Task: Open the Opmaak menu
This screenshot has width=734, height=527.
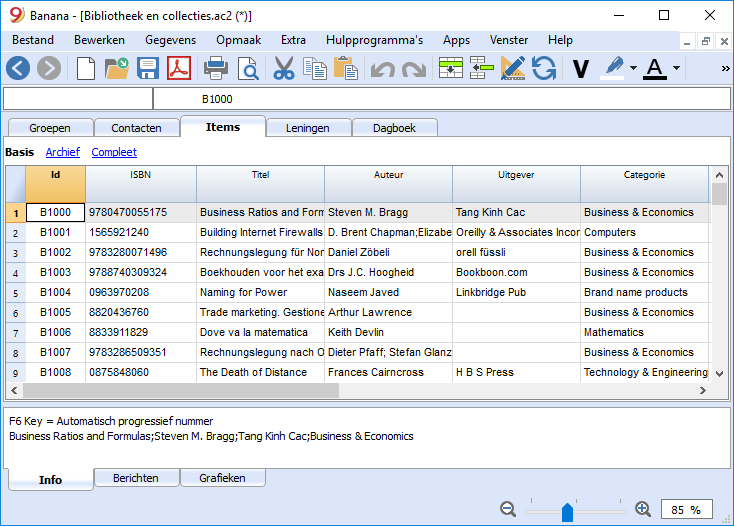Action: point(238,40)
